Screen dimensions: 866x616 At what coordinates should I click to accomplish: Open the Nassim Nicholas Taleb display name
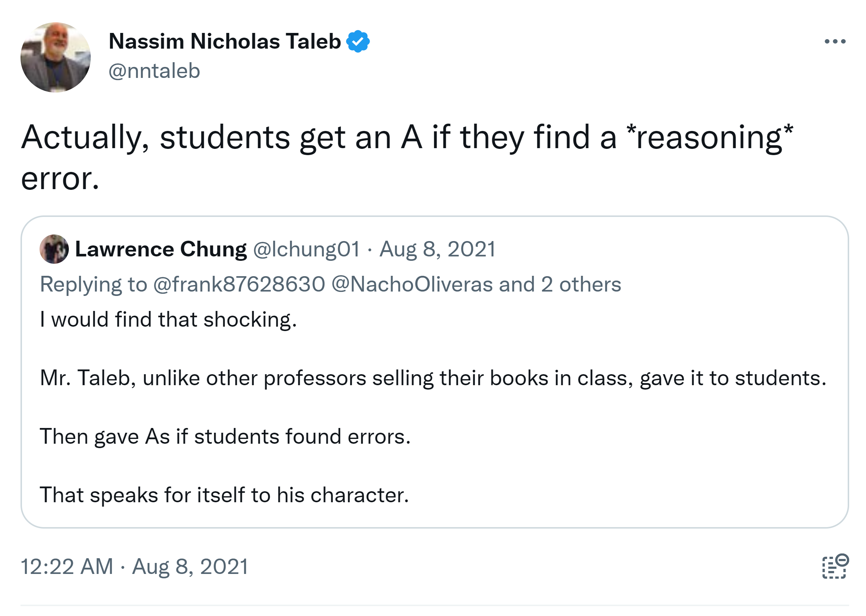pyautogui.click(x=225, y=41)
